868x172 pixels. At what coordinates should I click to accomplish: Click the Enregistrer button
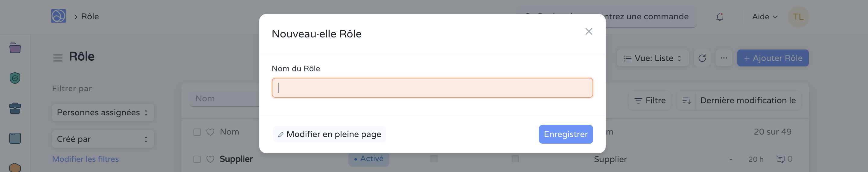click(565, 134)
